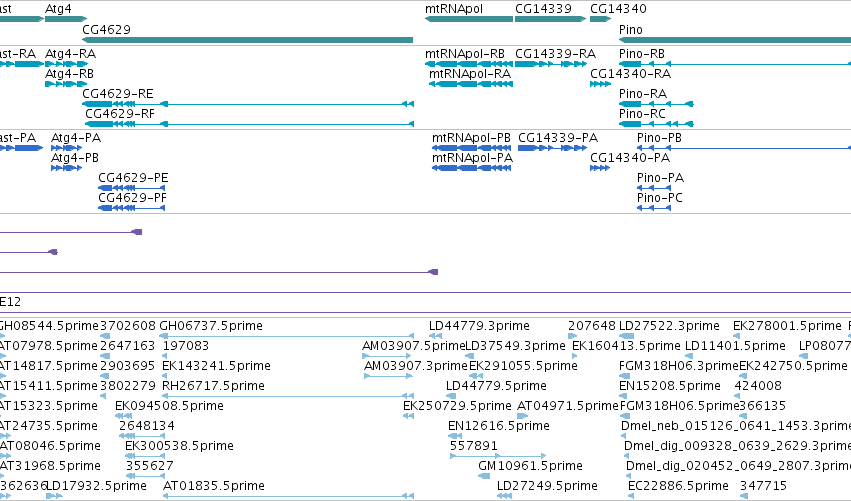Select the mtRNApol-RB transcript label
Screen dimensions: 851x501
point(465,54)
